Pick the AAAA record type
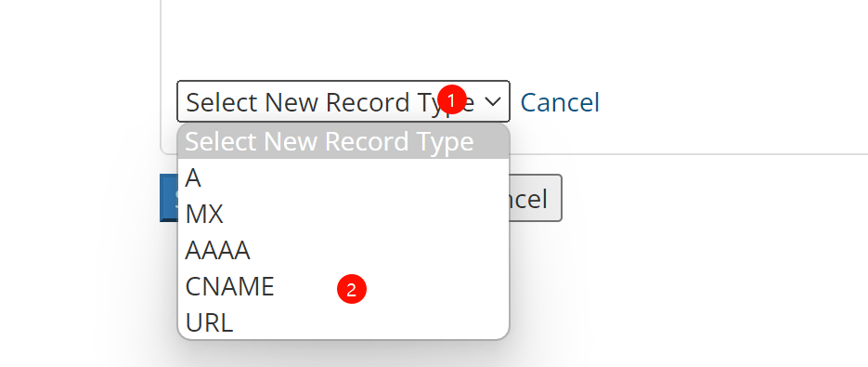 pyautogui.click(x=343, y=250)
